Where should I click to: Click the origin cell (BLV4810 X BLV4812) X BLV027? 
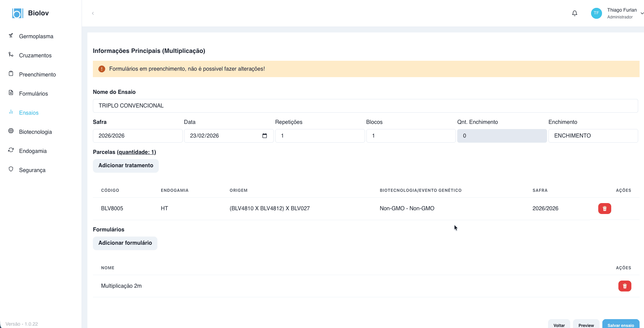(269, 209)
